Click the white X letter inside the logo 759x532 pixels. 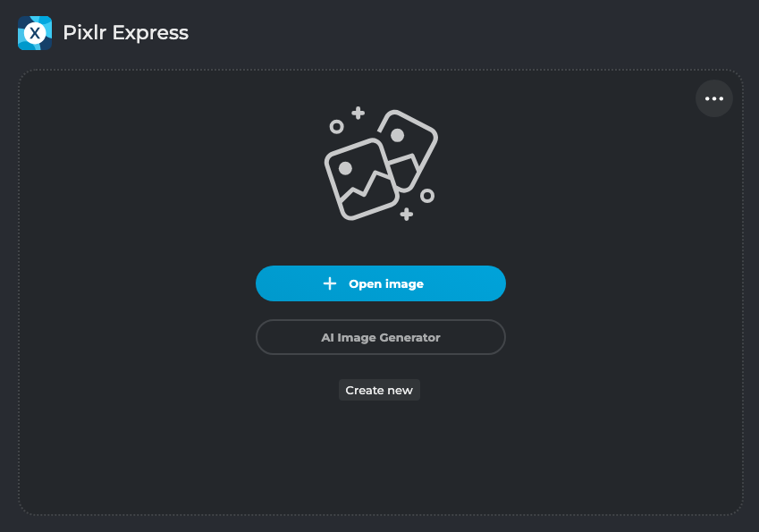35,34
